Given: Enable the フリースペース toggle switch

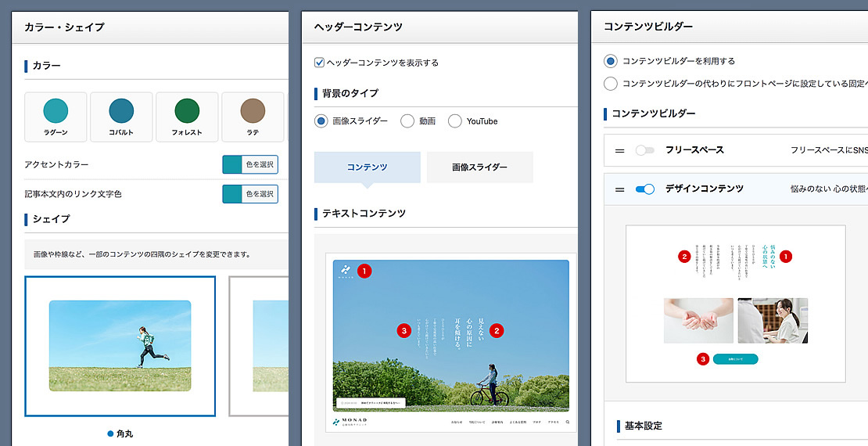Looking at the screenshot, I should tap(644, 150).
